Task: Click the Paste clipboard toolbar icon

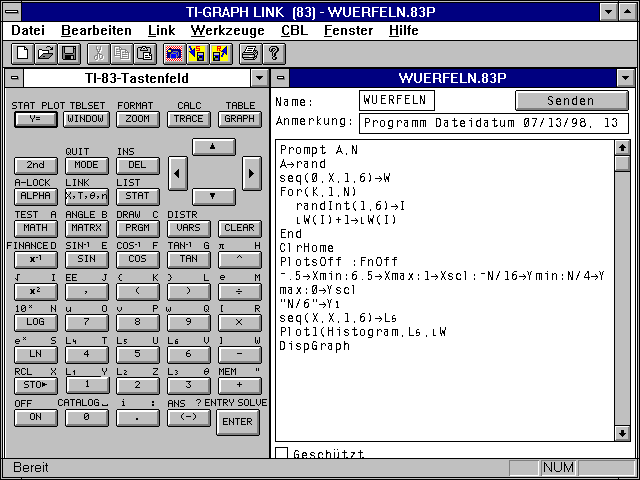Action: 145,54
